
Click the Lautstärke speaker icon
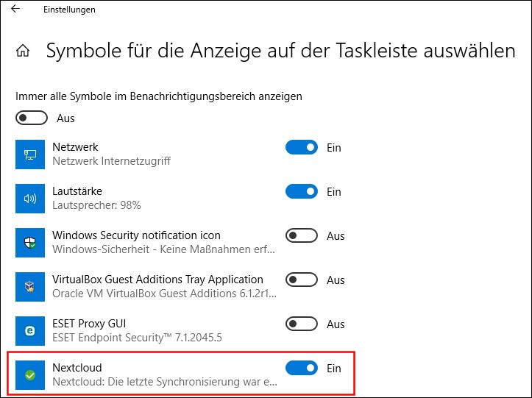pyautogui.click(x=30, y=199)
